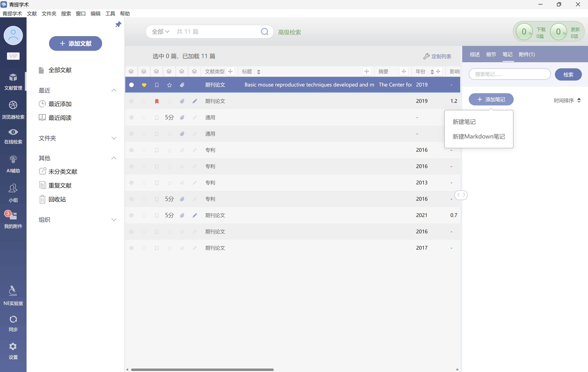Toggle the yellow heart favorite on the selected row
The height and width of the screenshot is (372, 588).
pyautogui.click(x=144, y=85)
